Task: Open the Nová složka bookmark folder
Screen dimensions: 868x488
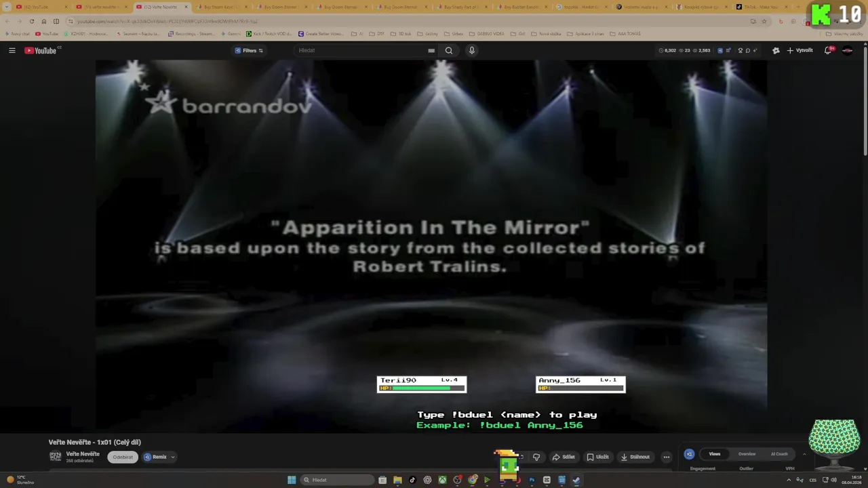Action: [x=546, y=34]
